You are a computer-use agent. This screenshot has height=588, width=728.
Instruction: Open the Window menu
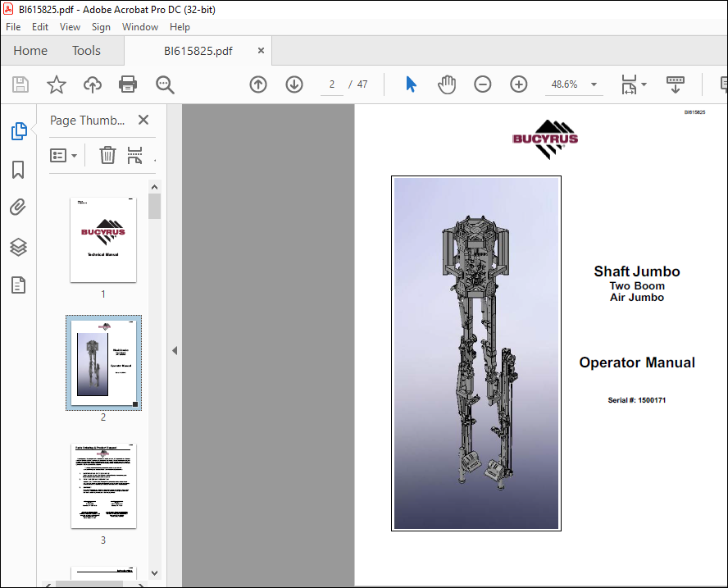tap(140, 27)
